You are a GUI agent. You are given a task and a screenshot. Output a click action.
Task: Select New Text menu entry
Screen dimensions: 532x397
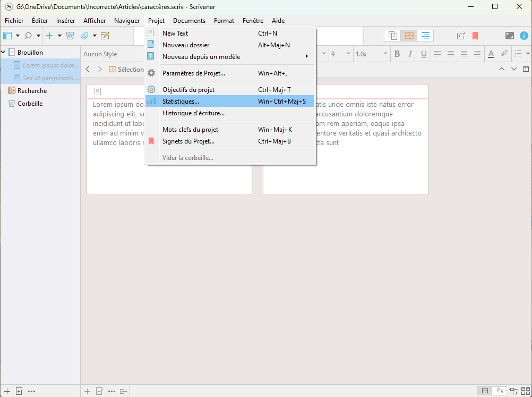click(x=230, y=33)
